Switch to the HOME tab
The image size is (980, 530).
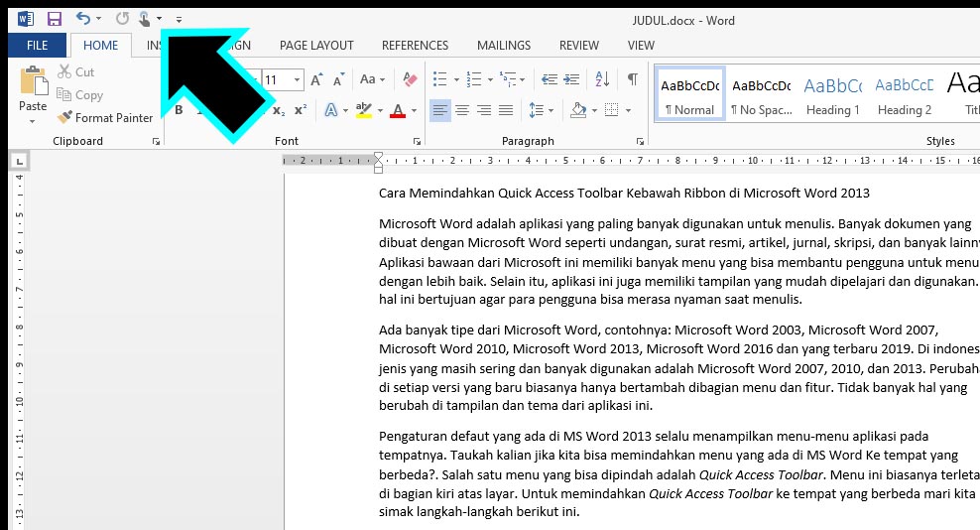click(100, 45)
